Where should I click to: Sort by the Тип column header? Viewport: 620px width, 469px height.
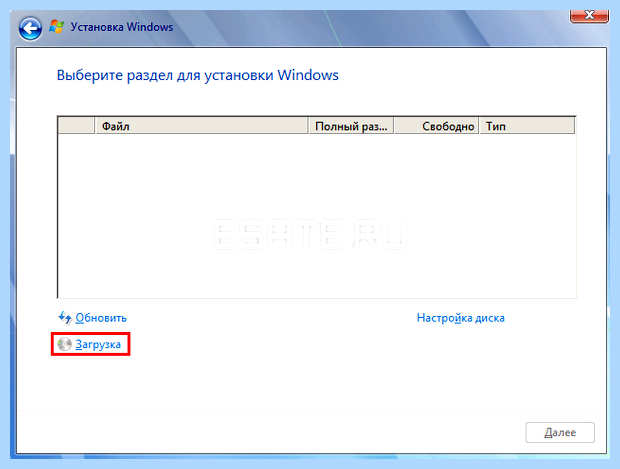527,126
